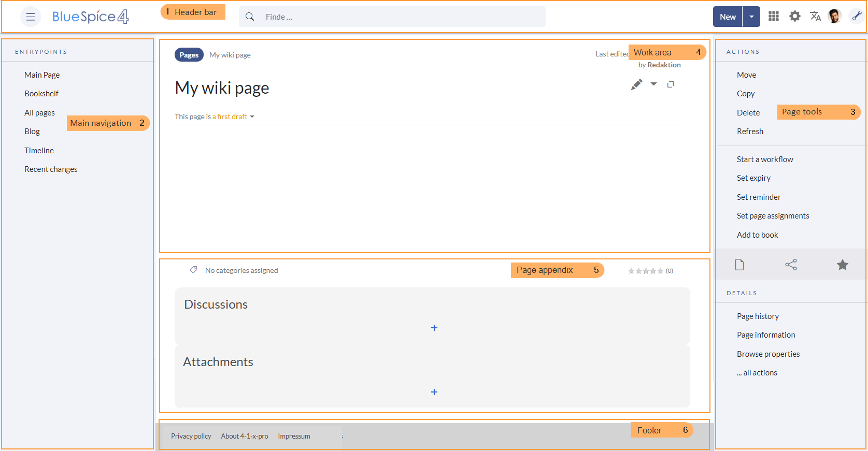Click the Redaktion author link
Image resolution: width=868 pixels, height=451 pixels.
point(664,65)
